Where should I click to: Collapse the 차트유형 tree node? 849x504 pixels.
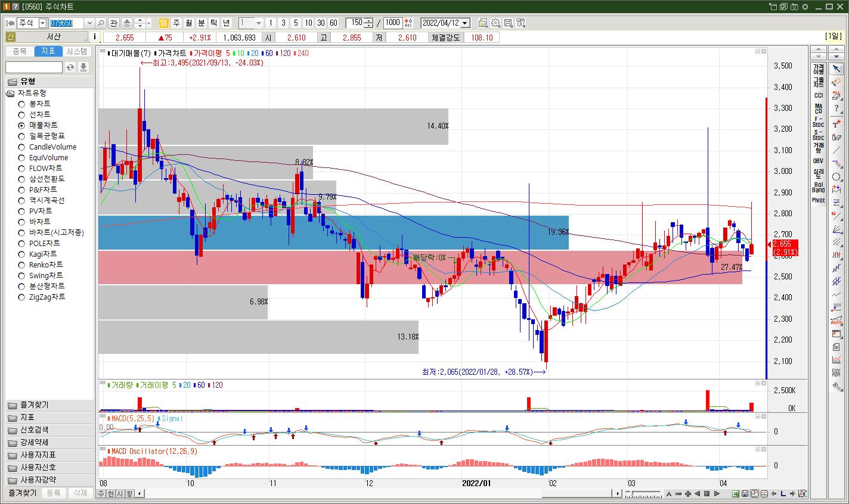[x=11, y=93]
